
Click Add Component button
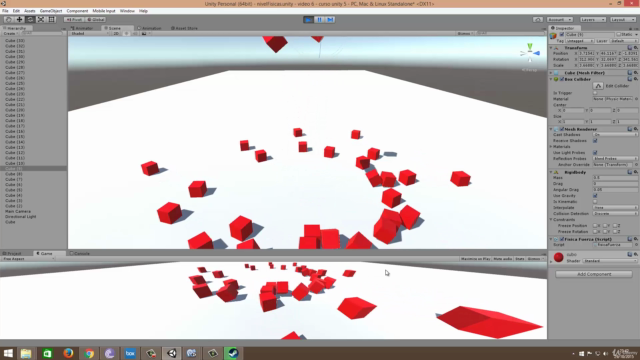pyautogui.click(x=594, y=274)
